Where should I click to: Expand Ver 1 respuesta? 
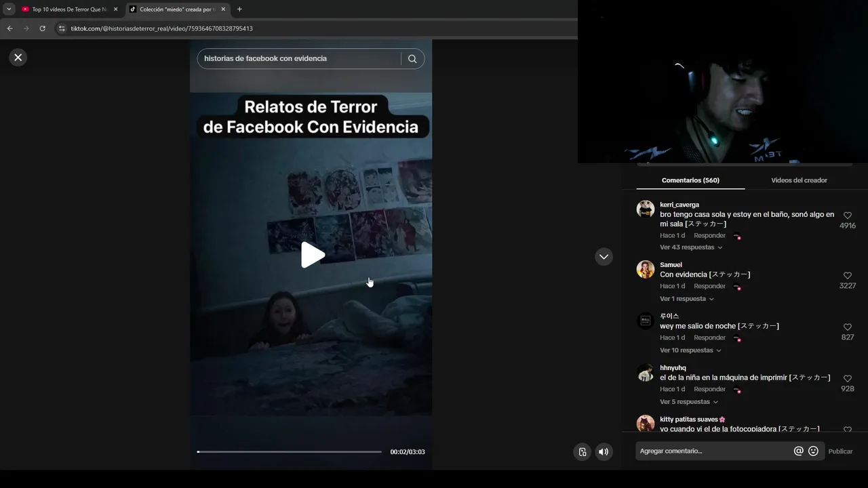687,299
